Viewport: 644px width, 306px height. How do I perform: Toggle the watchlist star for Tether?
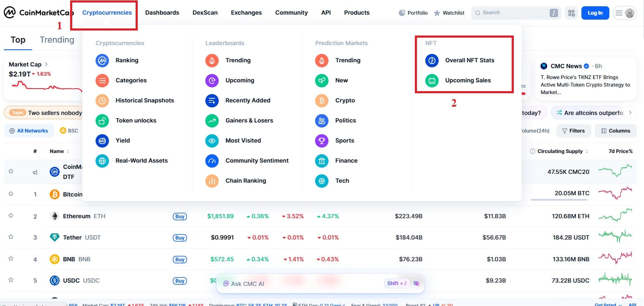pos(11,237)
